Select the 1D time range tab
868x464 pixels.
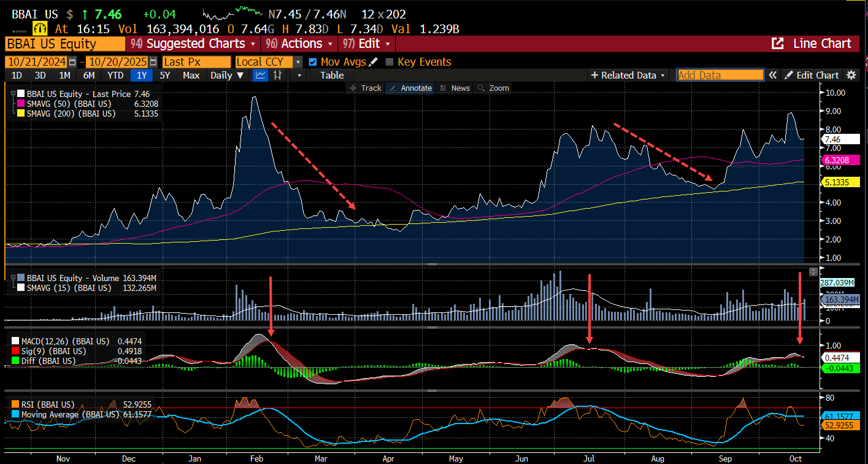coord(17,75)
